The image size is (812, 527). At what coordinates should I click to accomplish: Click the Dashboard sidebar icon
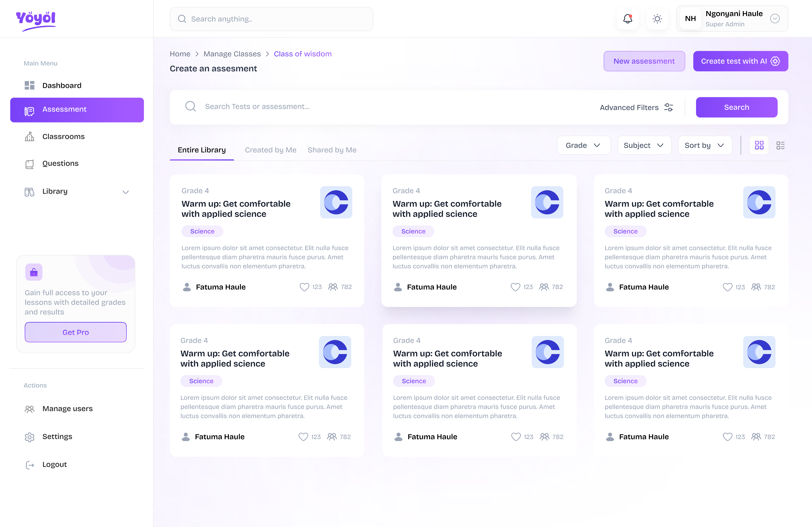tap(30, 86)
